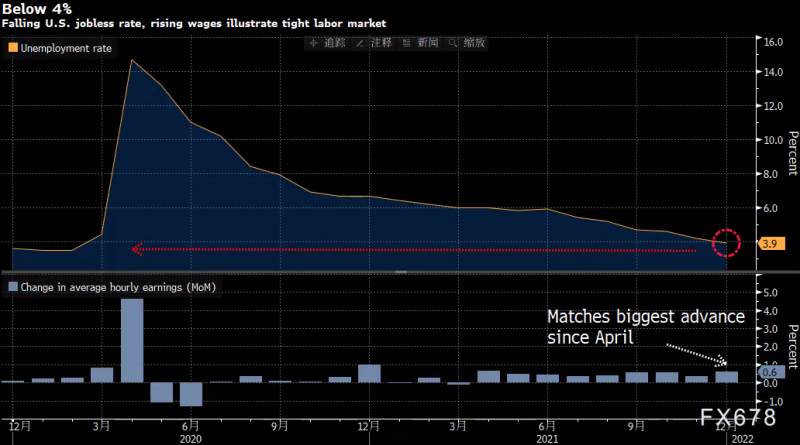Click the 3.9 unemployment value tag
Viewport: 800px width, 445px height.
770,243
